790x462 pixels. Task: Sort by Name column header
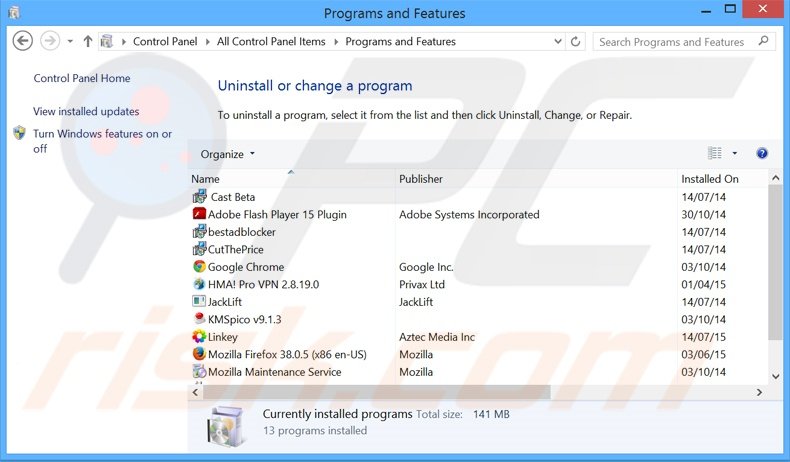205,179
